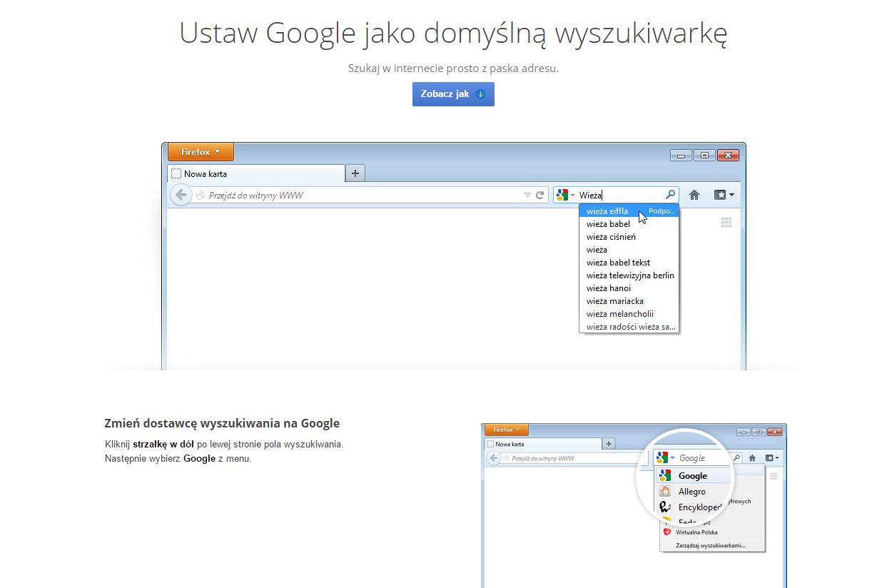Click heading Zmień dostawcę wyszukiwania na Google

tap(222, 423)
